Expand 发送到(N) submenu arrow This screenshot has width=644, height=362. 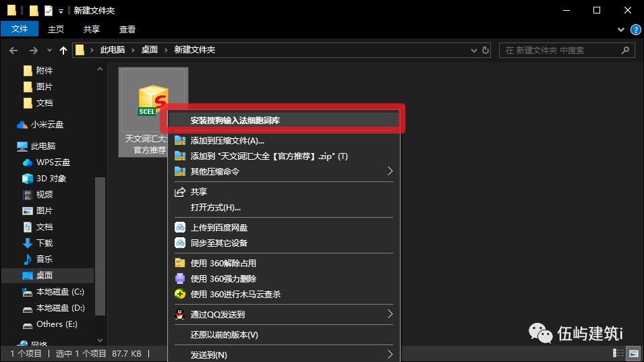(390, 354)
